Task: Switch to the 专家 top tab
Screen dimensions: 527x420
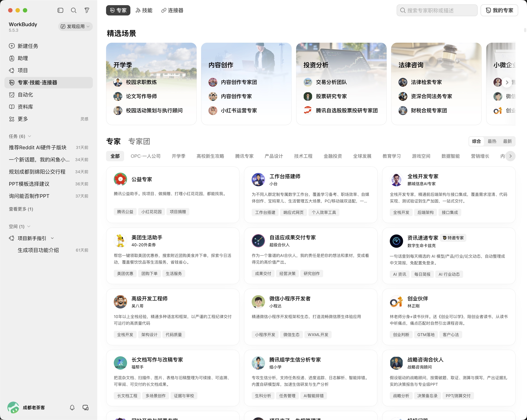Action: [118, 10]
